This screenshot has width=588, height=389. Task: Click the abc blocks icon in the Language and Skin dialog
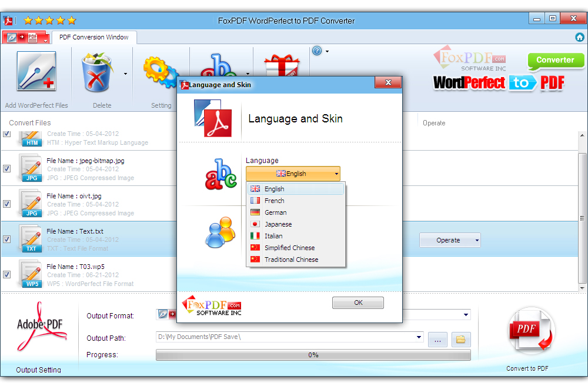[x=221, y=174]
